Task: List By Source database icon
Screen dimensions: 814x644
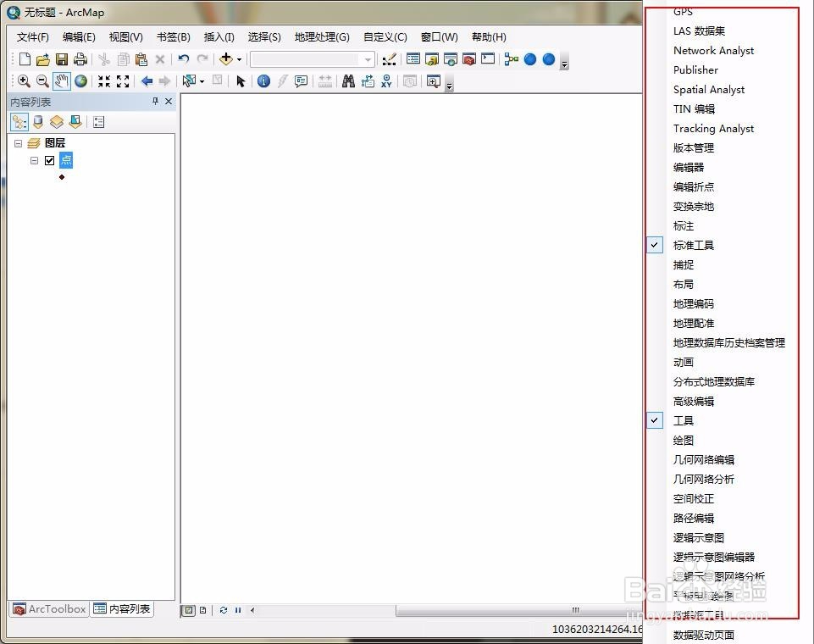Action: pos(38,122)
